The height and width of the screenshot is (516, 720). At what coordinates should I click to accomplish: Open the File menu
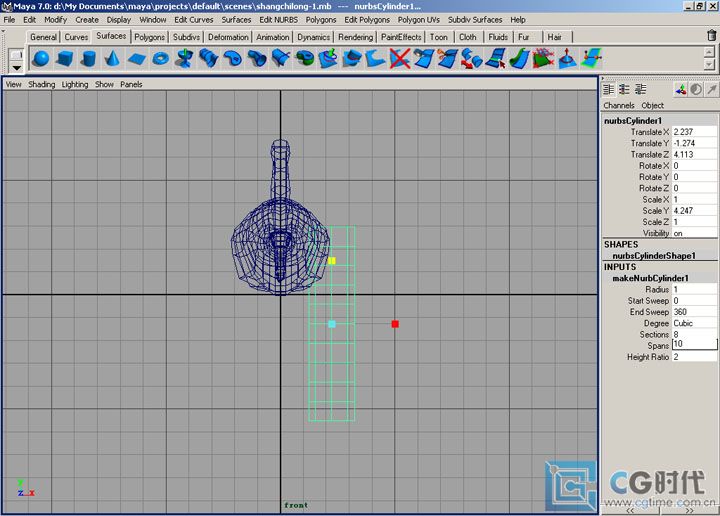pyautogui.click(x=9, y=20)
